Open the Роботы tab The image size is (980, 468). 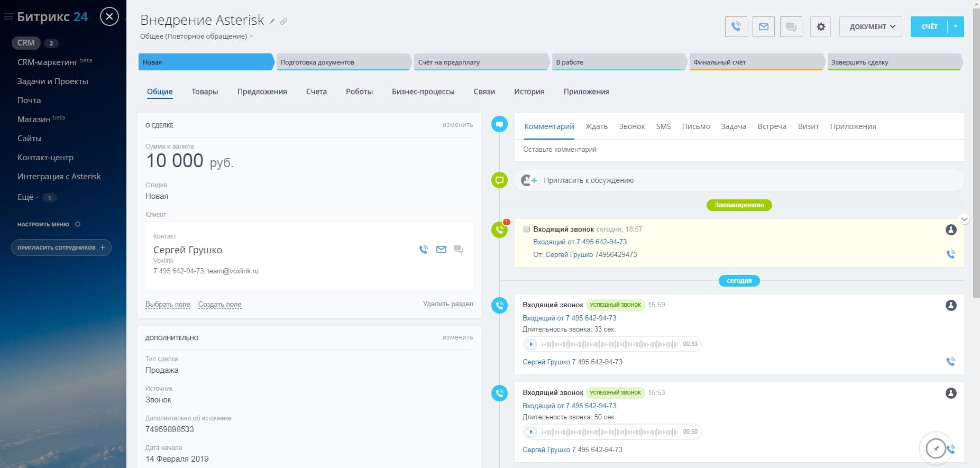click(x=359, y=91)
